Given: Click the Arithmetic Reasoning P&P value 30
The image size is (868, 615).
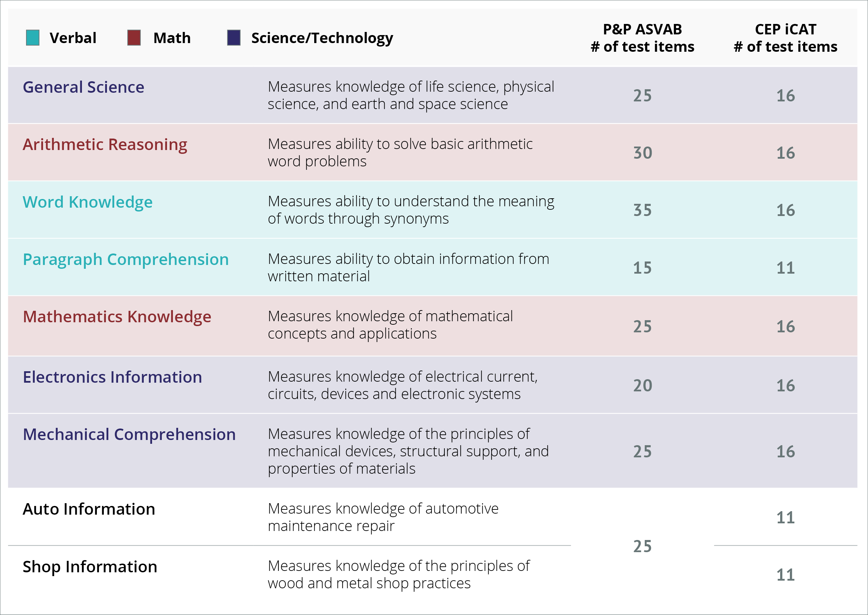Looking at the screenshot, I should point(643,153).
